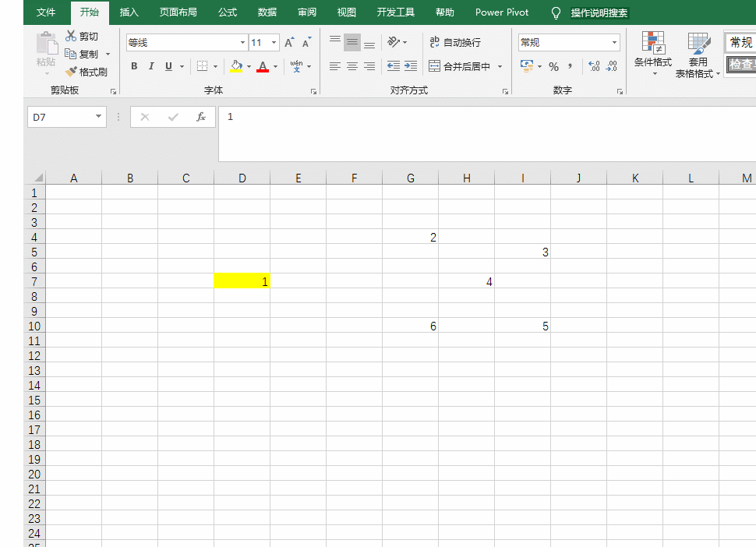Toggle Italic formatting
756x547 pixels.
[151, 66]
